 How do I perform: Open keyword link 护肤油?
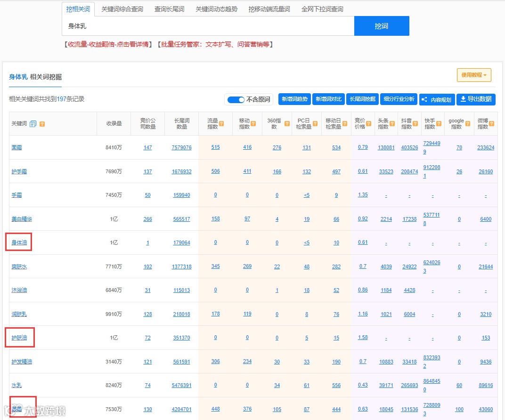click(x=19, y=338)
